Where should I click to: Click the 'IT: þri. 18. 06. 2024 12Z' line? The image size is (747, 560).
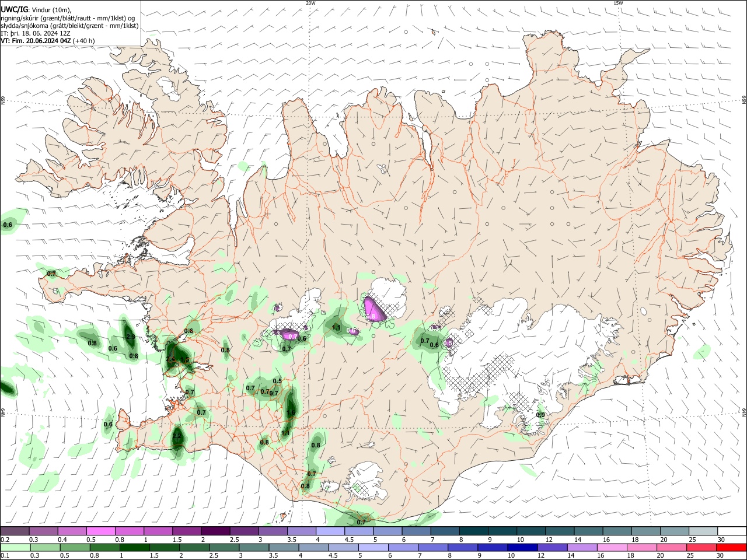coord(35,33)
